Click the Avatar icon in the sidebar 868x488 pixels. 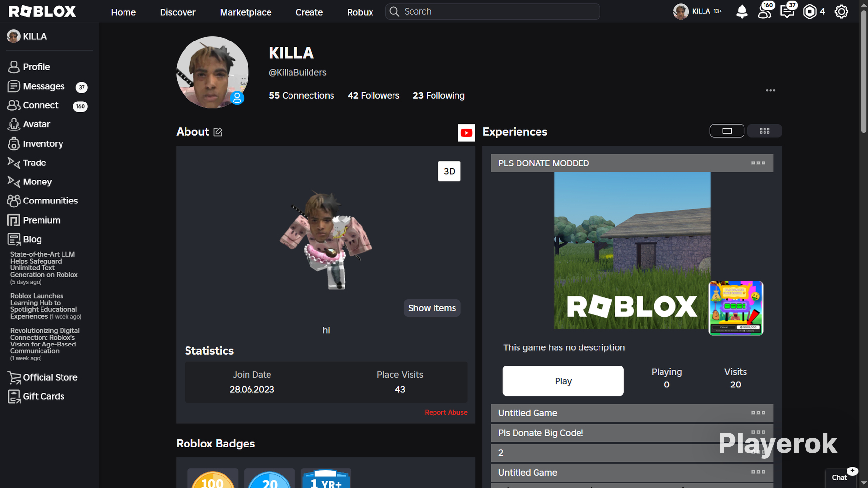tap(14, 124)
